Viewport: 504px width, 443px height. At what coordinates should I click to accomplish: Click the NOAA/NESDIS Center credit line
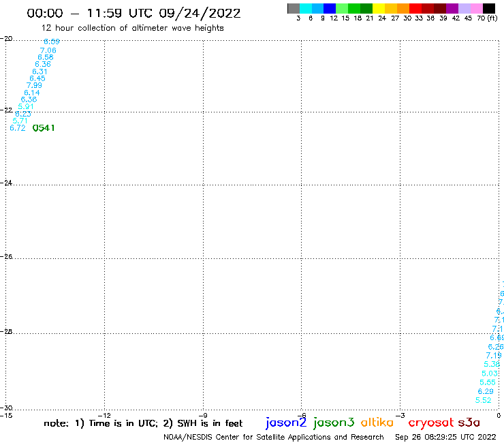point(274,437)
